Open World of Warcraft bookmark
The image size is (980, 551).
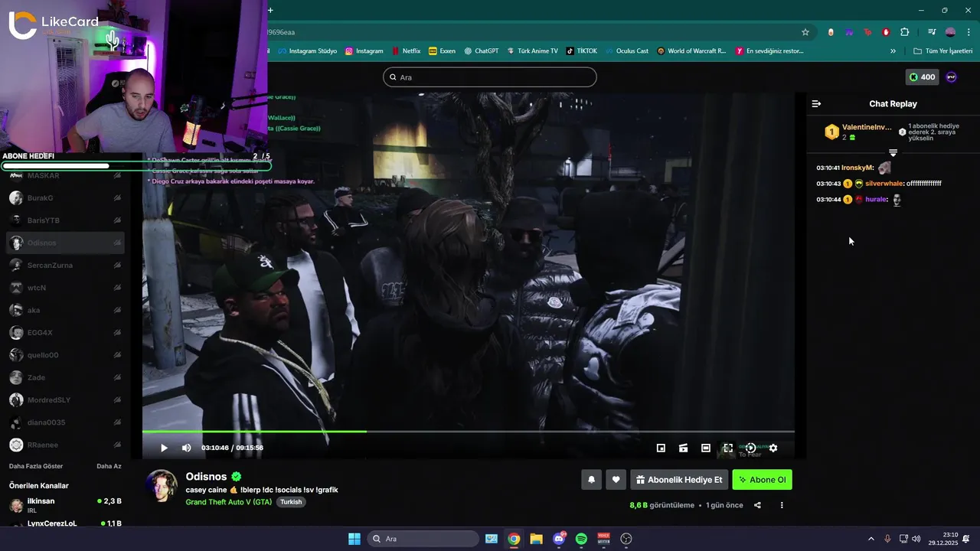691,51
